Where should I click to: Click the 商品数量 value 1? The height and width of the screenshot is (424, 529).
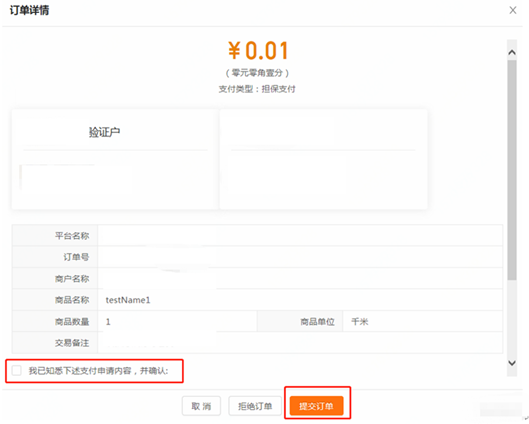108,321
